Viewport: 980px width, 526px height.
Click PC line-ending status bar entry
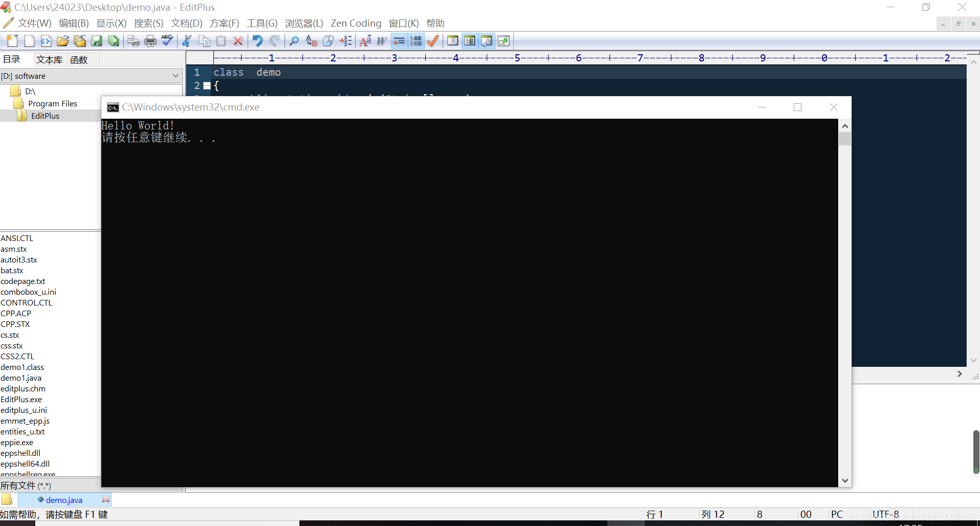tap(837, 514)
